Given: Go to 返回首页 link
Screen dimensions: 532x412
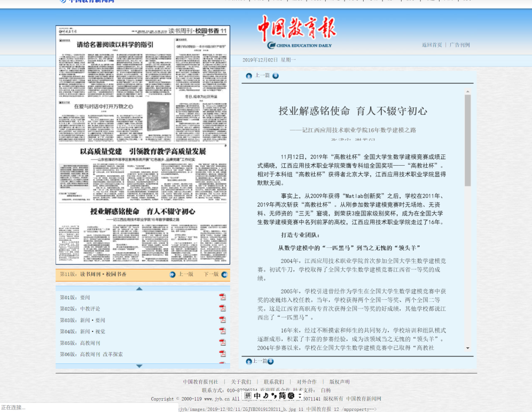Looking at the screenshot, I should pos(432,45).
